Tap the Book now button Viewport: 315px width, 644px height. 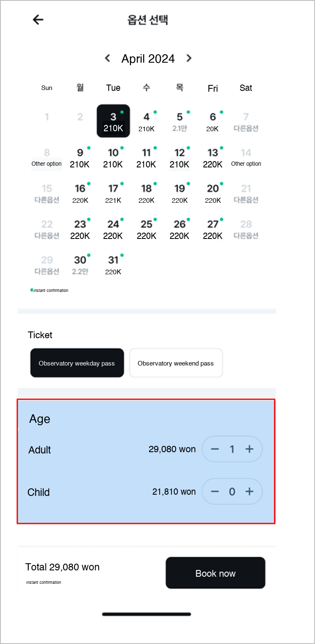[215, 573]
